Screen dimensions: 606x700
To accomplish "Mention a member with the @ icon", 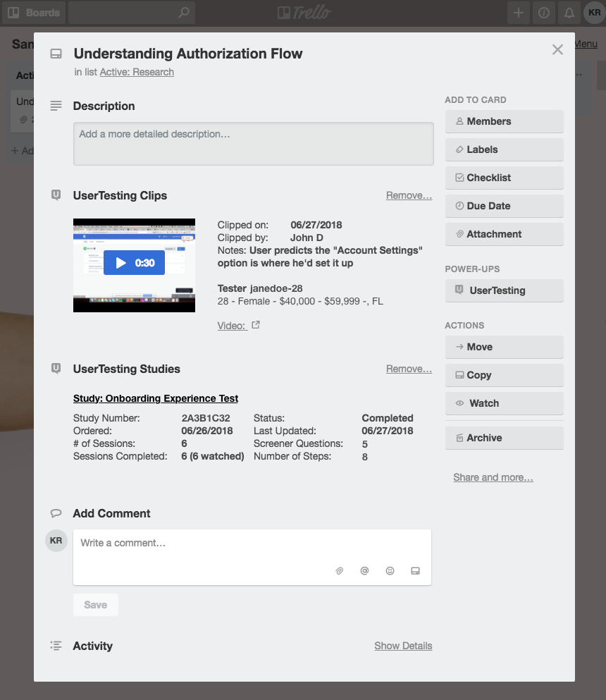I will (x=364, y=570).
